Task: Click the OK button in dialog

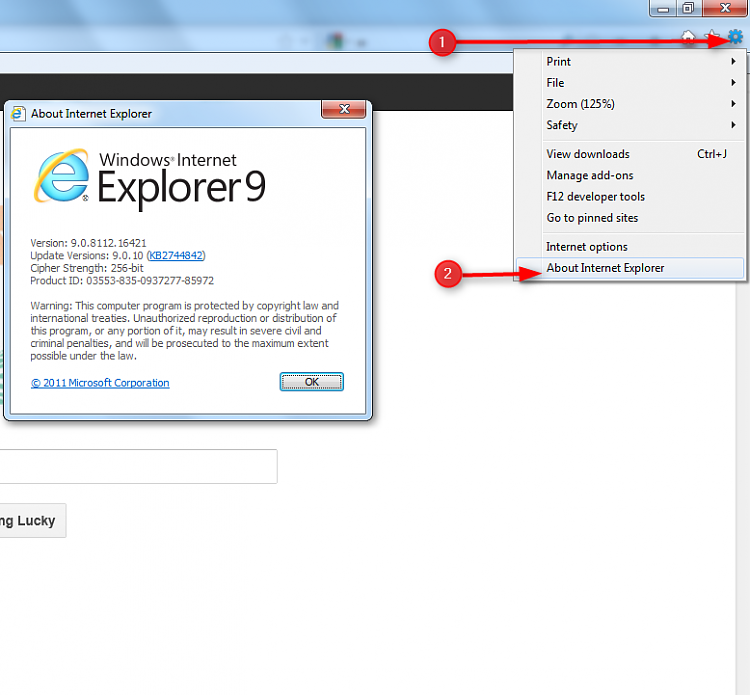Action: [311, 382]
